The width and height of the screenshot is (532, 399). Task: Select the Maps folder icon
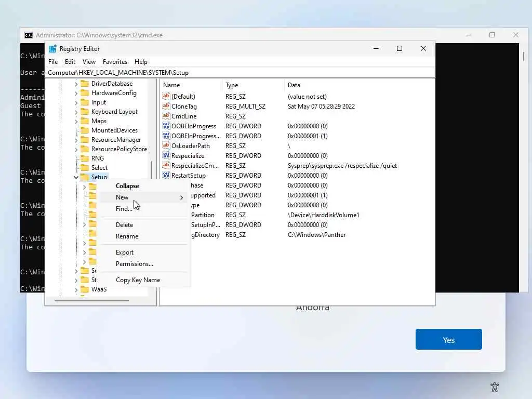pyautogui.click(x=85, y=121)
